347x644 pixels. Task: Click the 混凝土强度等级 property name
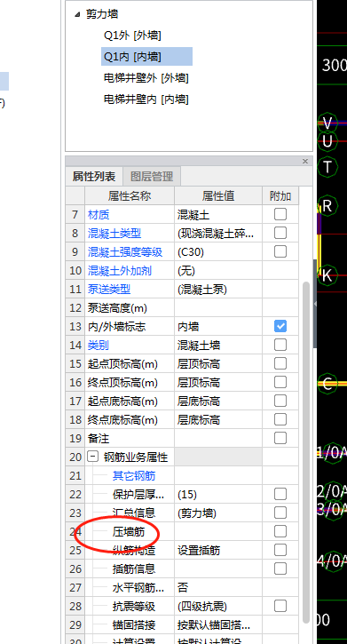tap(125, 251)
